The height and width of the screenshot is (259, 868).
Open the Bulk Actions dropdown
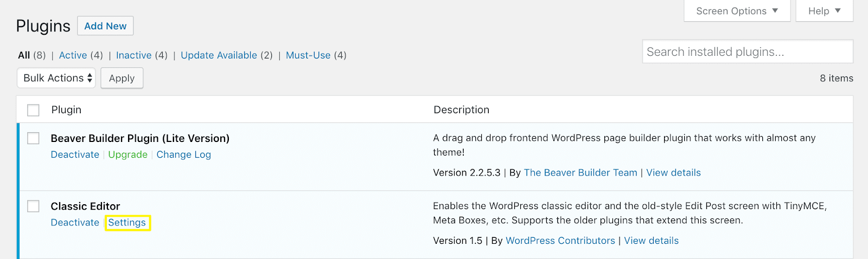(x=56, y=78)
